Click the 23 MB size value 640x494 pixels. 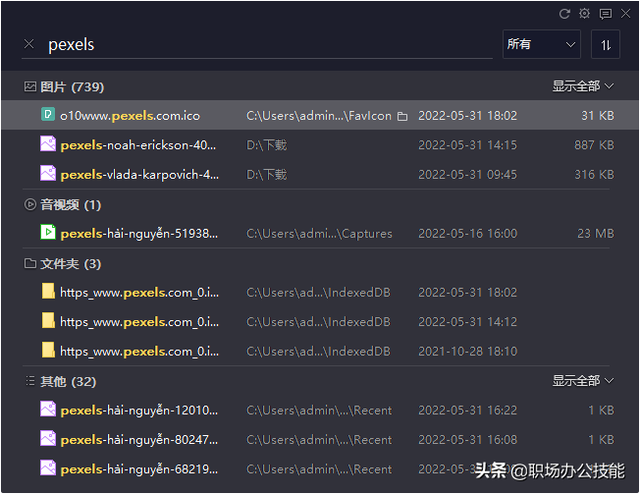[x=596, y=234]
